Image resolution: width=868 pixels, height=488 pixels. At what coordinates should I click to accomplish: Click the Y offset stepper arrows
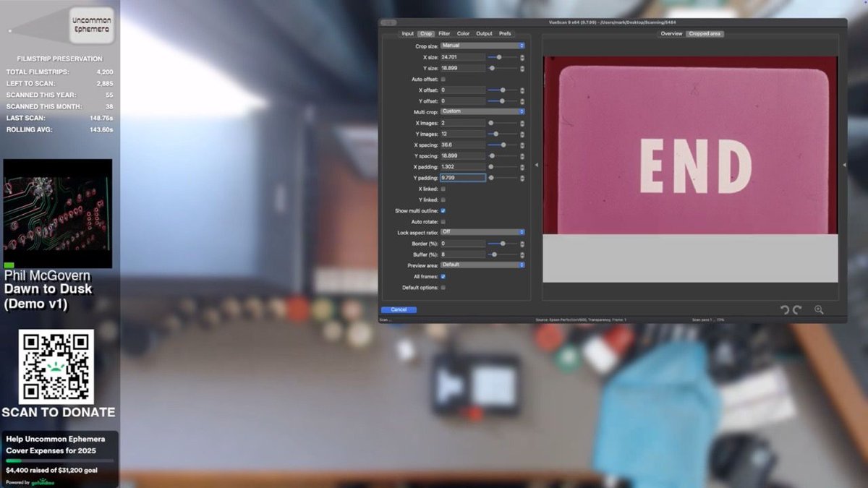point(522,101)
